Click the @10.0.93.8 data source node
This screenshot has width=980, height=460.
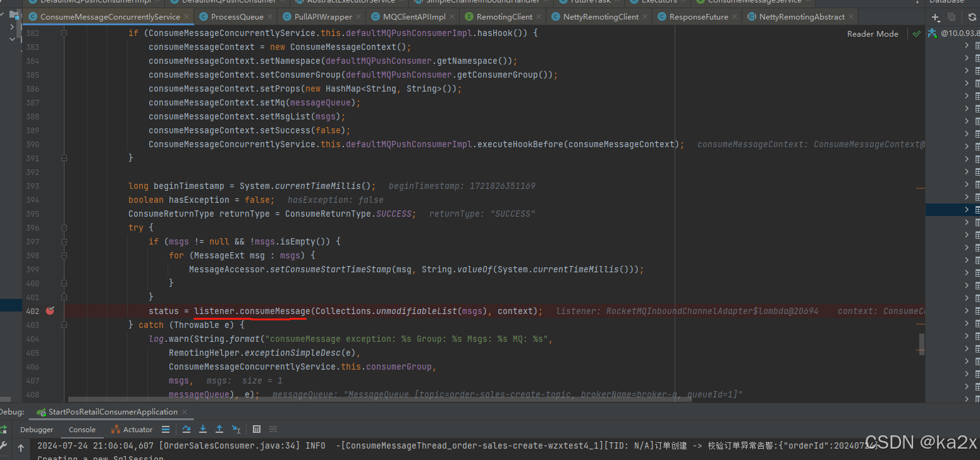[x=953, y=33]
